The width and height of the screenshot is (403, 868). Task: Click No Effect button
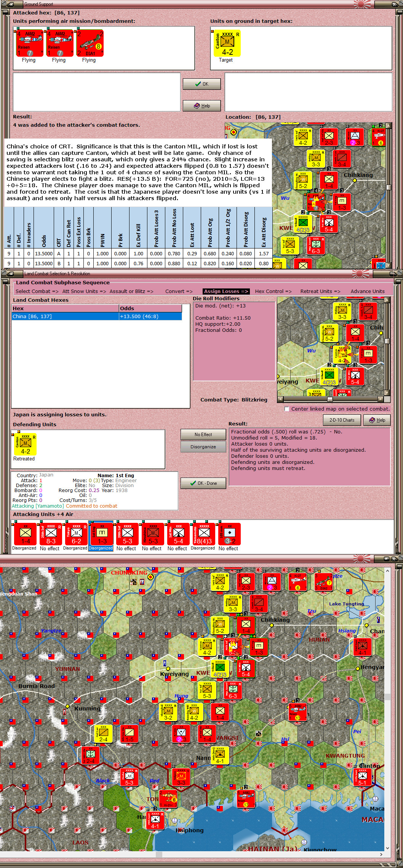click(203, 435)
